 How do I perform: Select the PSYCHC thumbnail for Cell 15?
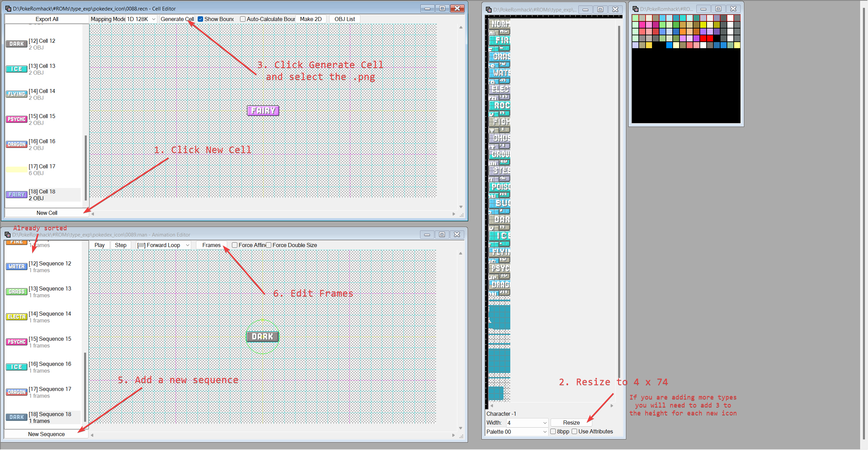pyautogui.click(x=17, y=119)
